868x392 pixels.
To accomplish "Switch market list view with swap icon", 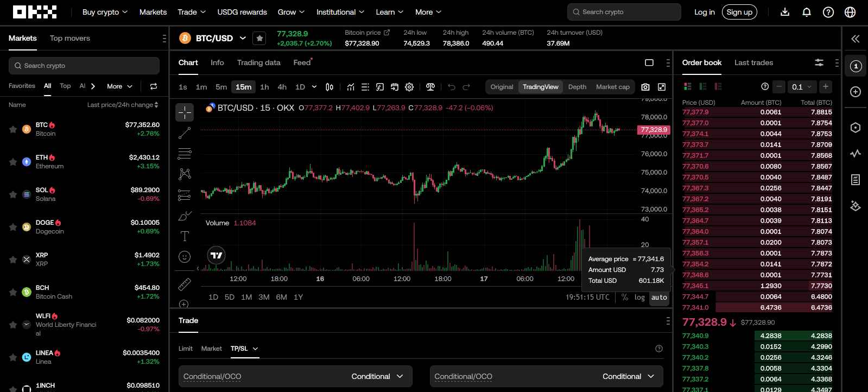I will 154,86.
